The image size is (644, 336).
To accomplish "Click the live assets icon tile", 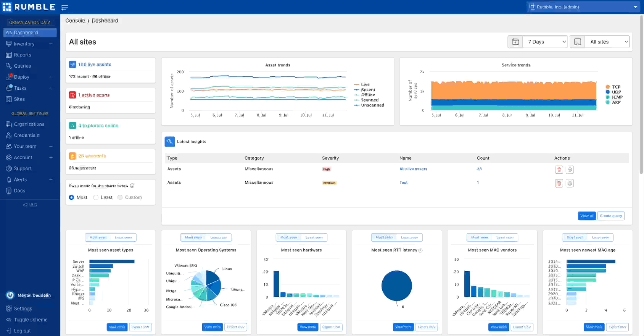I will [x=72, y=65].
